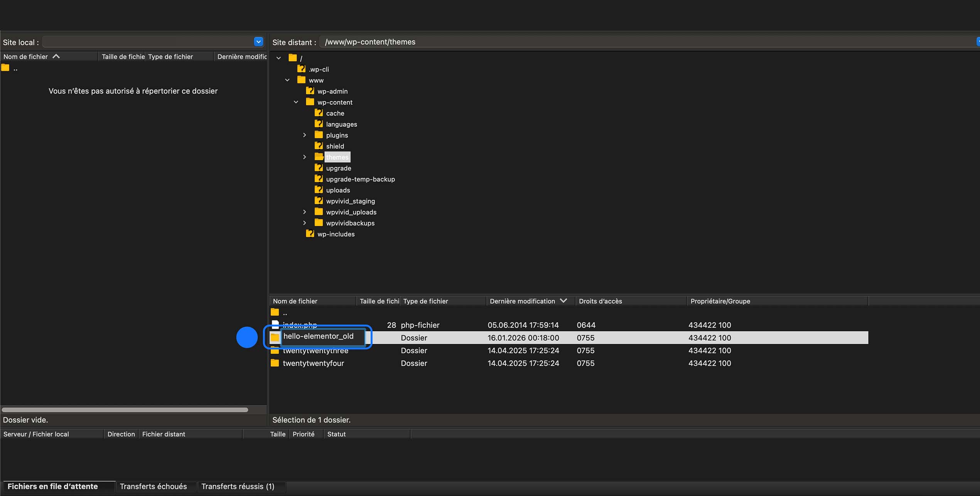Expand the plugins folder in tree
This screenshot has height=496, width=980.
click(x=304, y=135)
